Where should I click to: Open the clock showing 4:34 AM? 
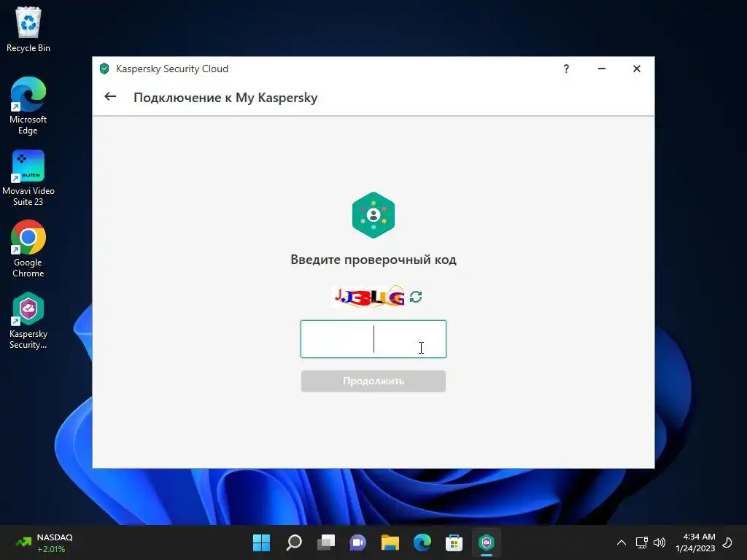[695, 542]
